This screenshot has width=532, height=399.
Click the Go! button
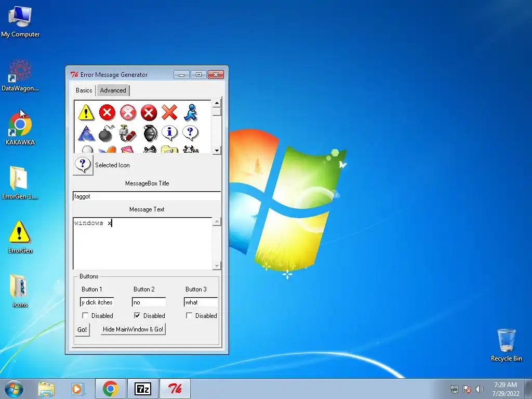pyautogui.click(x=82, y=330)
